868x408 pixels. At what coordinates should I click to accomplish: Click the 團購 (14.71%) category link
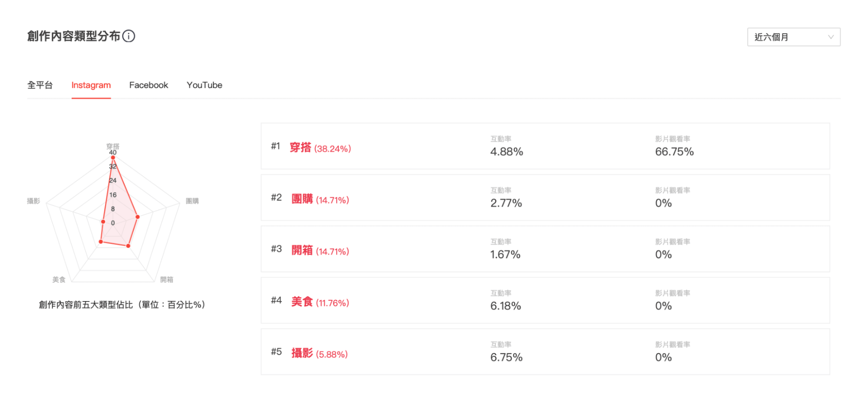320,199
